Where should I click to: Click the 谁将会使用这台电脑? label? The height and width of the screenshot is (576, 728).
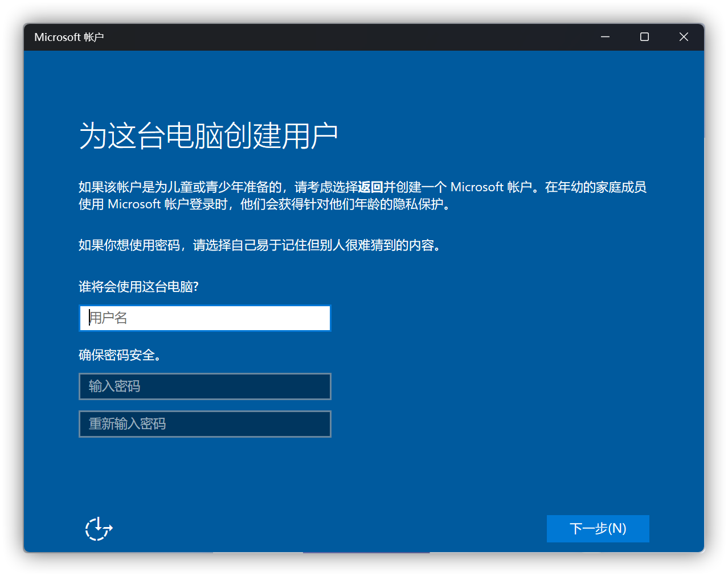click(x=138, y=286)
